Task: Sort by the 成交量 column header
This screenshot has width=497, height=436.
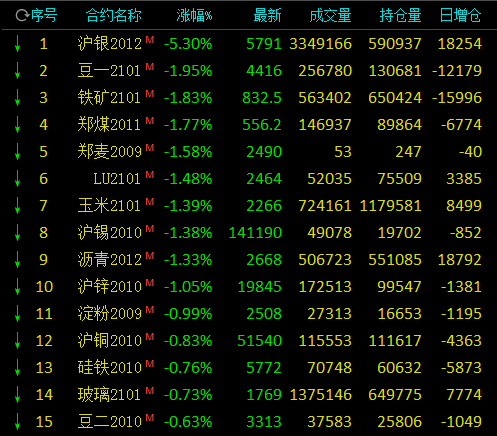Action: tap(330, 16)
